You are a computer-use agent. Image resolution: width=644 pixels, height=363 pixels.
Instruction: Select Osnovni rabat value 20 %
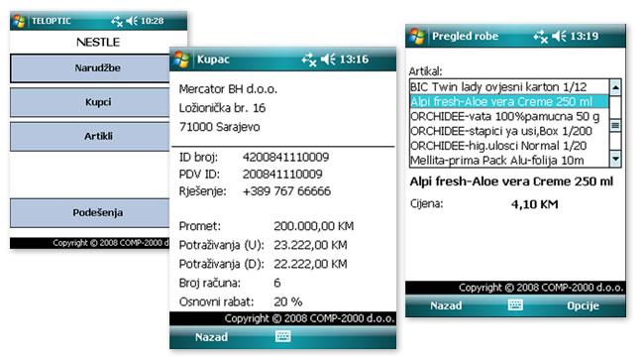pyautogui.click(x=288, y=302)
